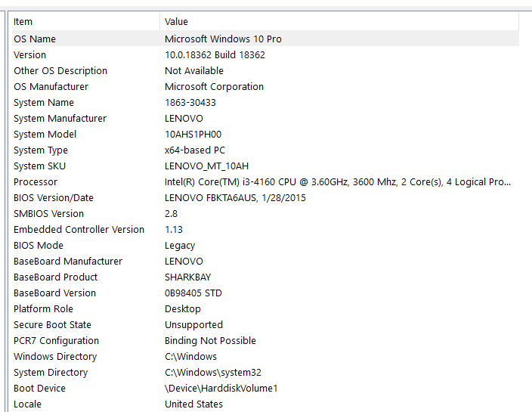
Task: Select PCR7 Configuration row label
Action: 57,341
